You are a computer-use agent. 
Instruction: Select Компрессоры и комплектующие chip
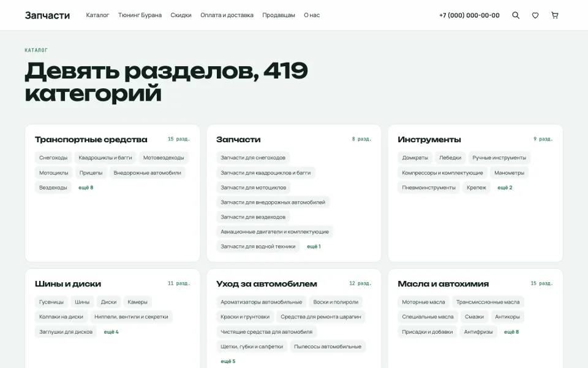[442, 173]
